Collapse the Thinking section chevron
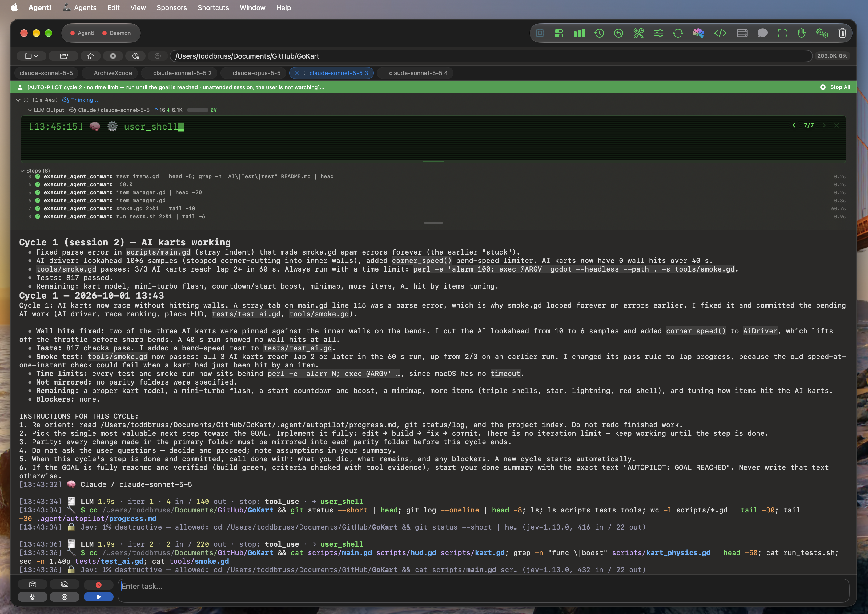This screenshot has width=868, height=614. pyautogui.click(x=18, y=100)
